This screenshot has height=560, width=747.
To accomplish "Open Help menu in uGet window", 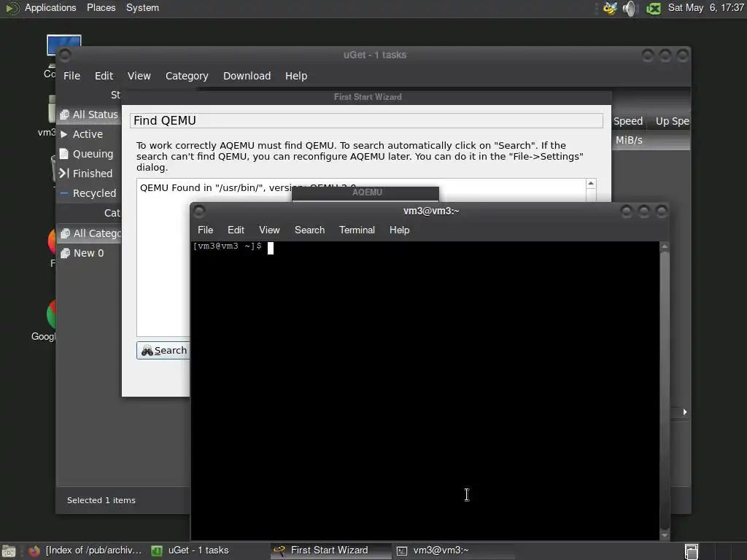I will tap(296, 76).
